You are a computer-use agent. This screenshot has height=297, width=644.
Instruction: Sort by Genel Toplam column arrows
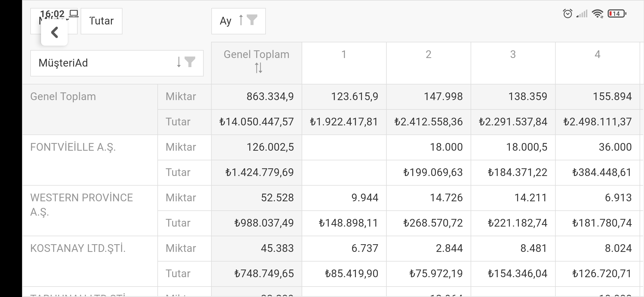pos(258,68)
